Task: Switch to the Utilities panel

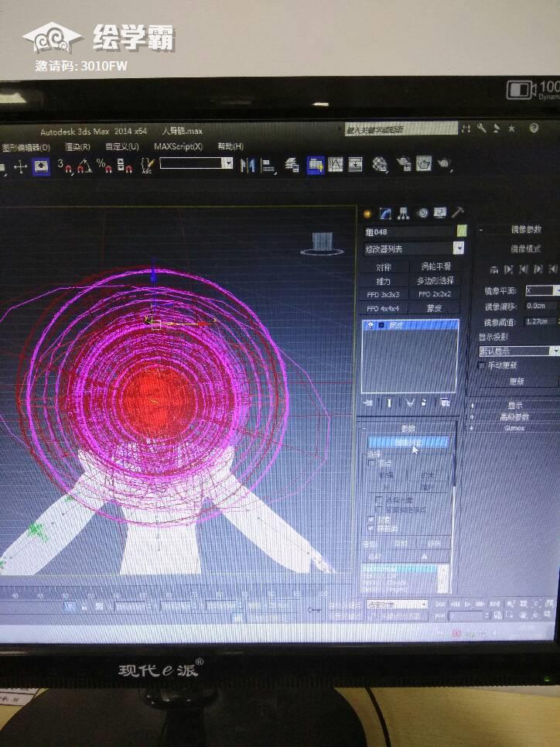Action: tap(458, 212)
